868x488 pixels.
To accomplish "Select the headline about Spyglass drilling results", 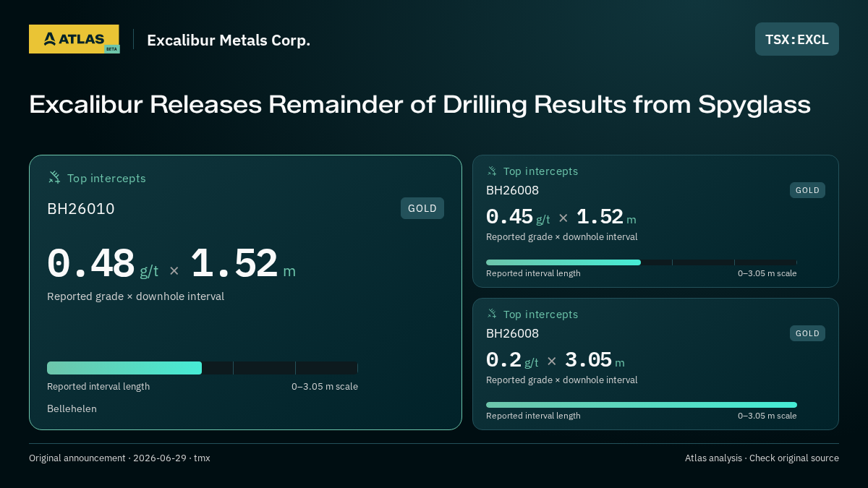I will (x=420, y=105).
